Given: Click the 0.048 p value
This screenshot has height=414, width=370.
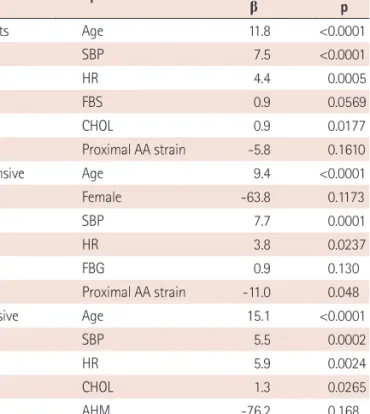Looking at the screenshot, I should tap(343, 292).
